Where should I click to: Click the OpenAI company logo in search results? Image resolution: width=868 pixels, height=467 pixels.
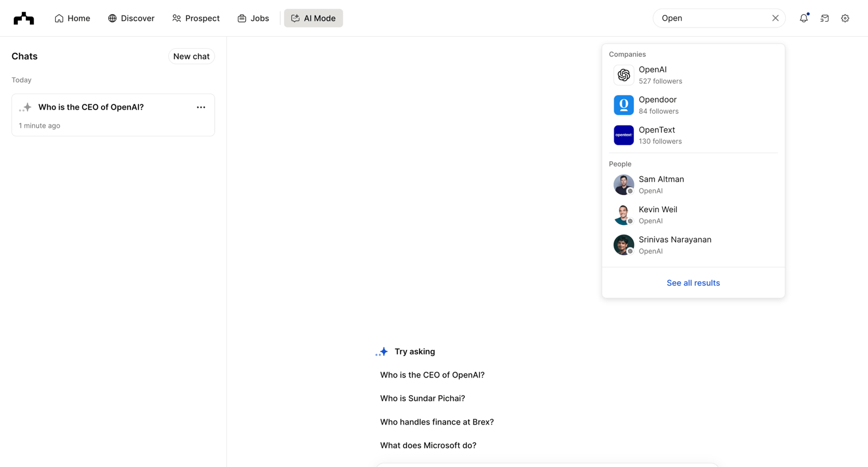tap(623, 75)
